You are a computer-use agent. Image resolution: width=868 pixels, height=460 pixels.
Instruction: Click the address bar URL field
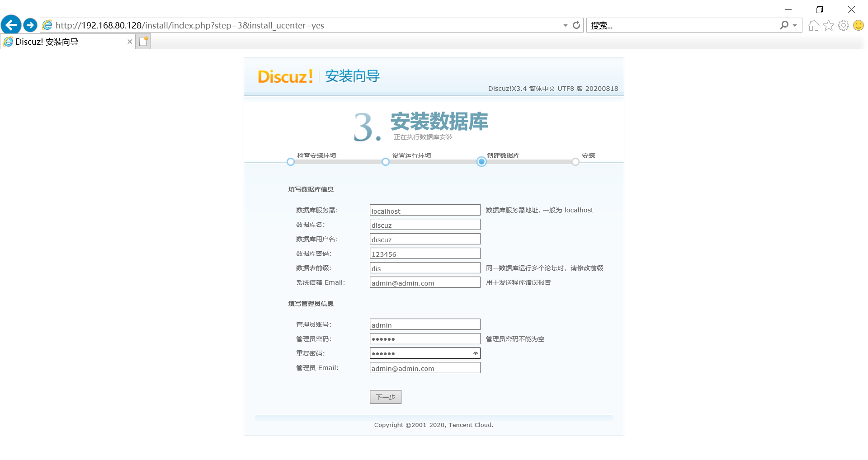(x=307, y=25)
